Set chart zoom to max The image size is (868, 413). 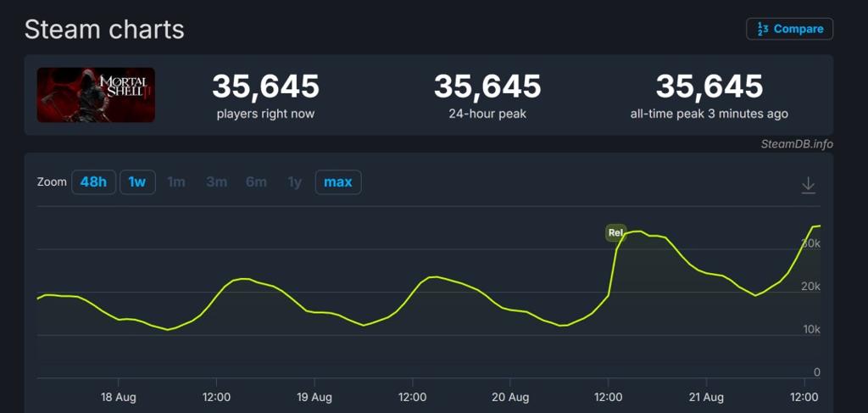(x=338, y=182)
